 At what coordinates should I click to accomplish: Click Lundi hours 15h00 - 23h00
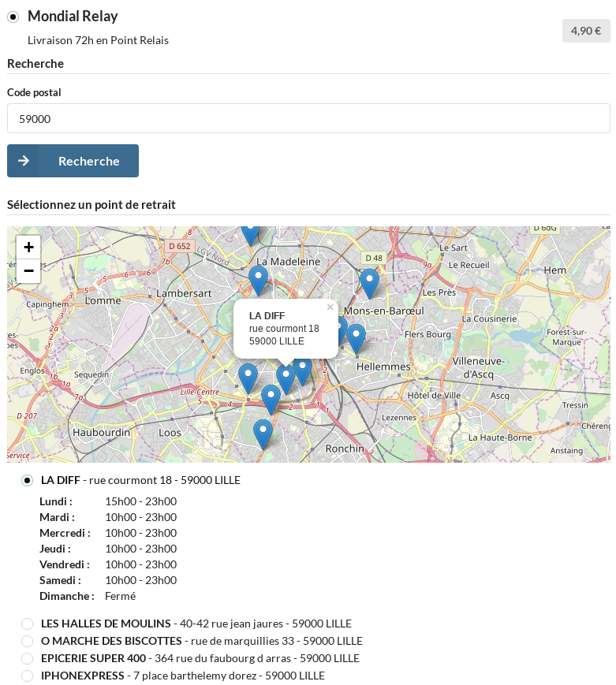[140, 501]
